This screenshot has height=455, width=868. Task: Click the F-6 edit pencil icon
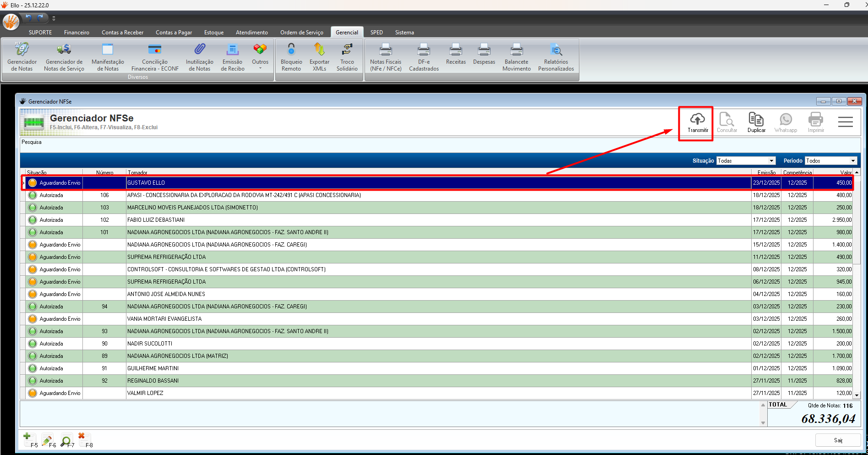pyautogui.click(x=47, y=440)
